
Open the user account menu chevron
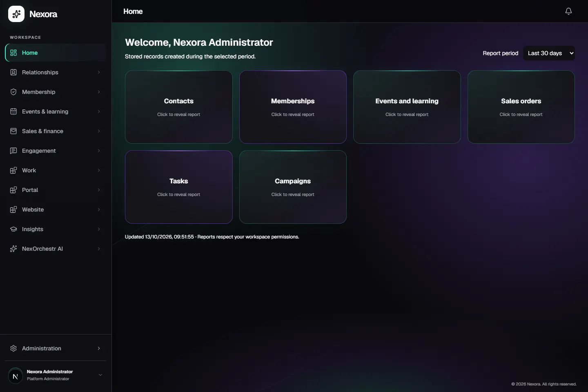click(x=100, y=375)
